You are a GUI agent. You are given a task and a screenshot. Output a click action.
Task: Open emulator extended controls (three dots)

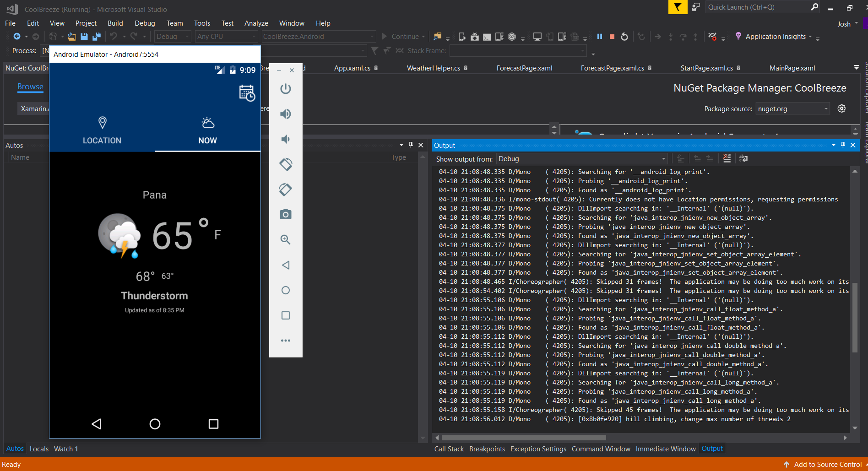tap(285, 341)
